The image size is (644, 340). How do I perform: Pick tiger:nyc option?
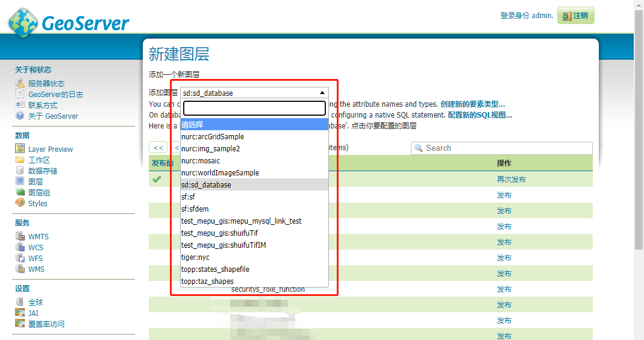[x=254, y=257]
